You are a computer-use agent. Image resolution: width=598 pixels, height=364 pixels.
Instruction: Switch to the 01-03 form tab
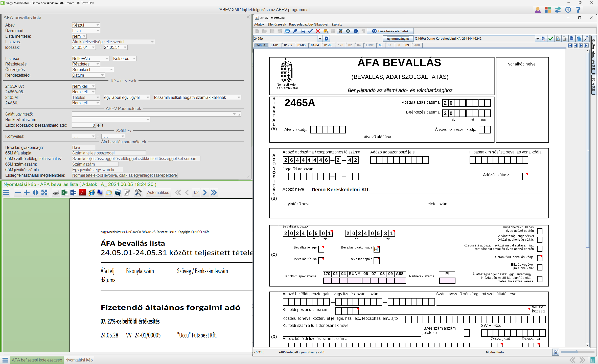pyautogui.click(x=301, y=45)
